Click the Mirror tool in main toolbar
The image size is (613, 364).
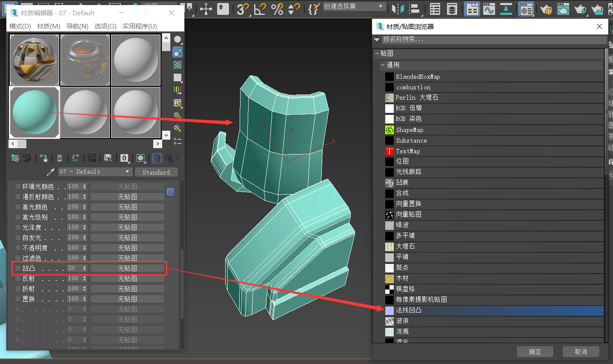point(398,9)
